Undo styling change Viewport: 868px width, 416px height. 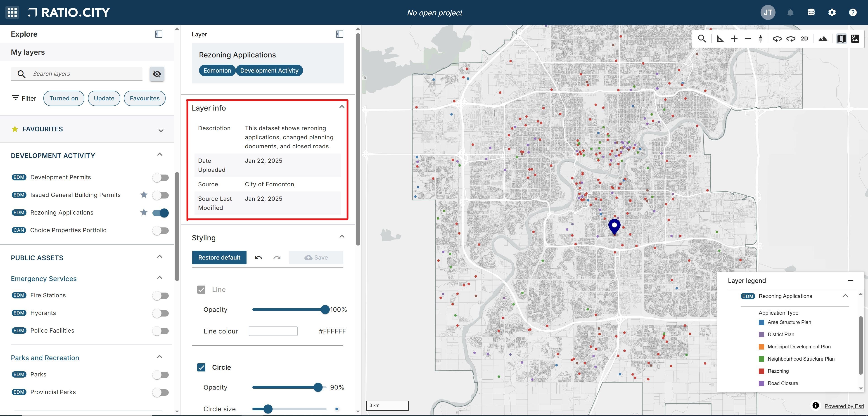pos(259,258)
